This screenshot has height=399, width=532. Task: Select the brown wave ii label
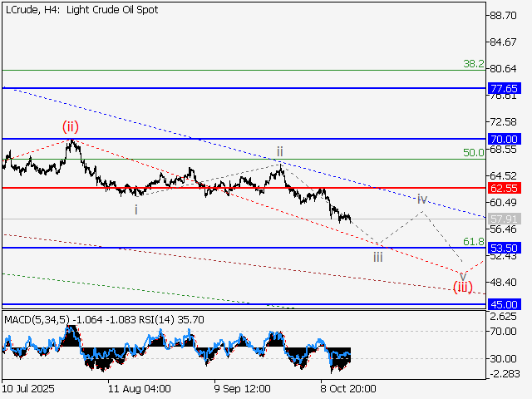pyautogui.click(x=280, y=151)
